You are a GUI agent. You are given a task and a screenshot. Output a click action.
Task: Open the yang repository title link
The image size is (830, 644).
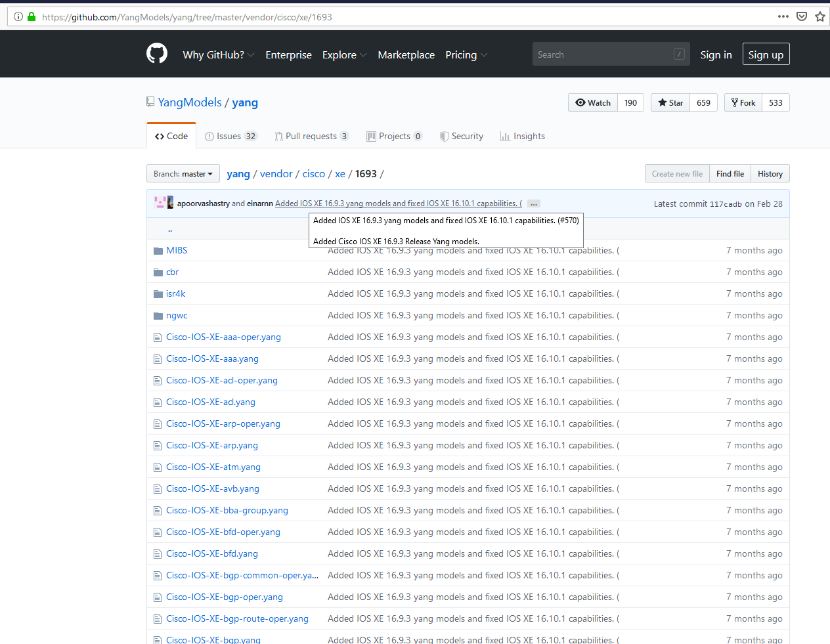coord(245,102)
